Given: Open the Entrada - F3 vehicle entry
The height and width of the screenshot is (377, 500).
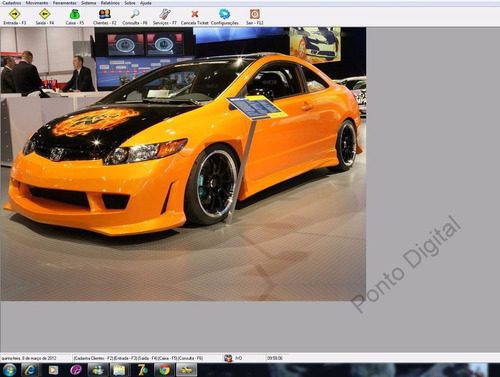Looking at the screenshot, I should 15,17.
